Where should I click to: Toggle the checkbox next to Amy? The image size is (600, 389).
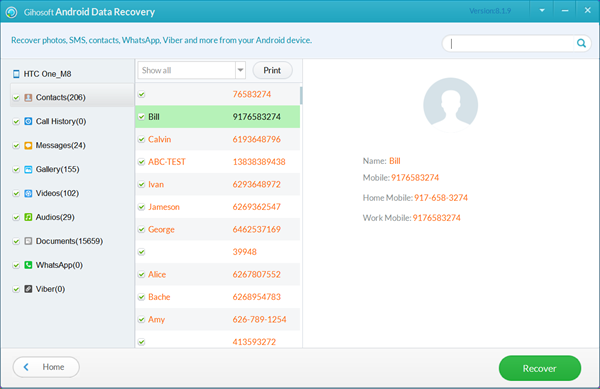tap(142, 319)
